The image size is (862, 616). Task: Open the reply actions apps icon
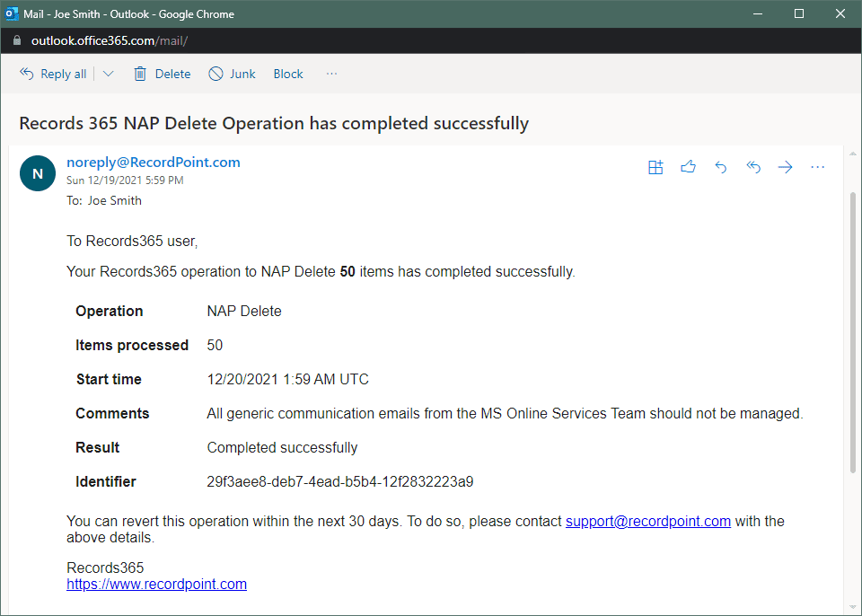pos(655,166)
